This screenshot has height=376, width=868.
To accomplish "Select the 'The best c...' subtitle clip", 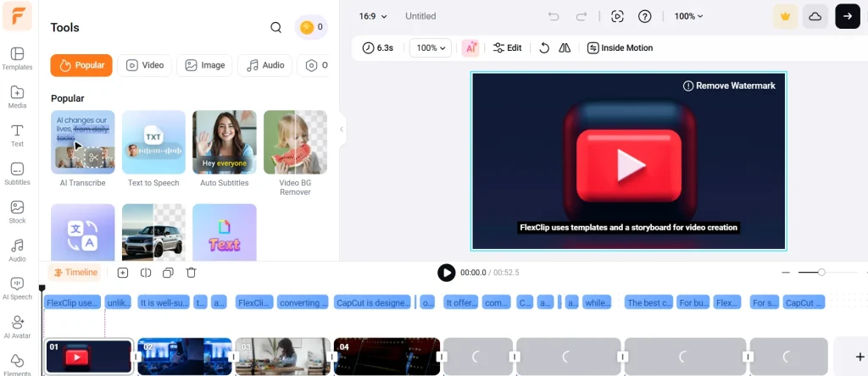I will coord(649,302).
